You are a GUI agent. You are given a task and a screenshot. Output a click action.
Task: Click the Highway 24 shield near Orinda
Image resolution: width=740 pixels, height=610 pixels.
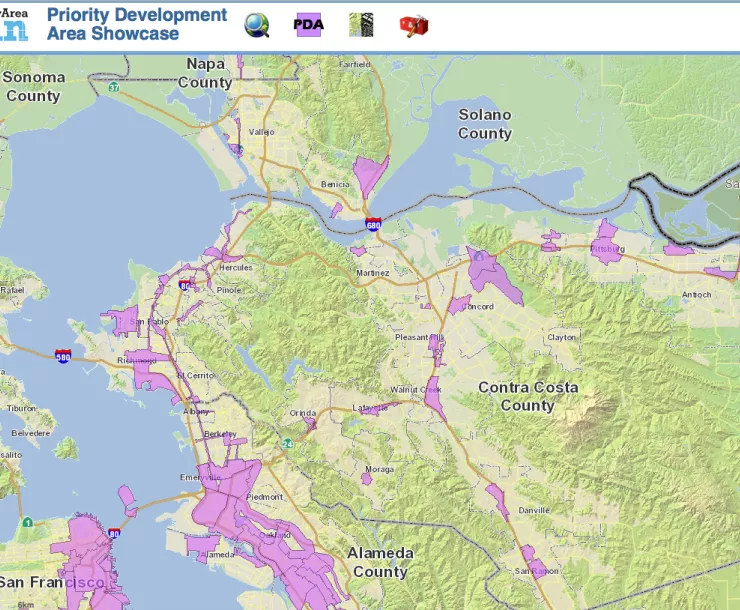pyautogui.click(x=288, y=443)
